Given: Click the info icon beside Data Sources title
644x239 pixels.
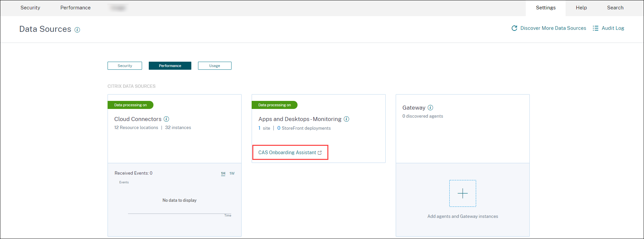Looking at the screenshot, I should pos(77,30).
